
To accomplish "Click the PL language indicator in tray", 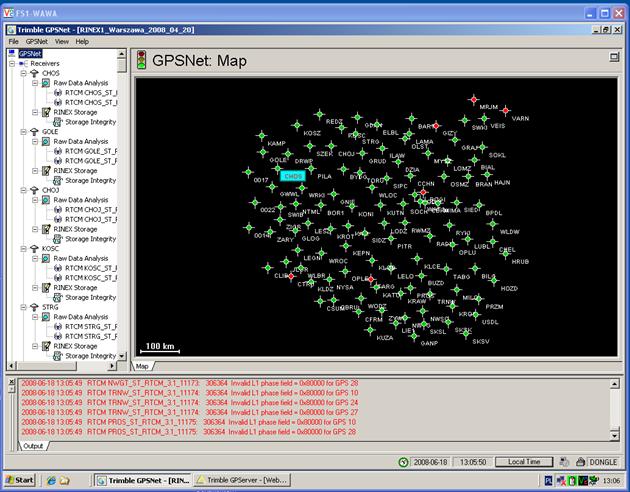I will click(x=548, y=480).
